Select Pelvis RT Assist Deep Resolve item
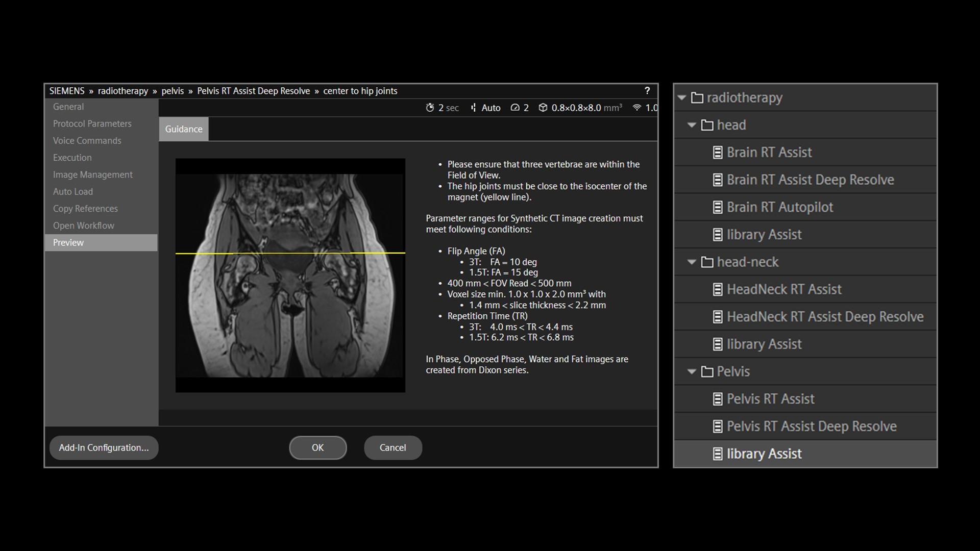Image resolution: width=980 pixels, height=551 pixels. pos(811,427)
